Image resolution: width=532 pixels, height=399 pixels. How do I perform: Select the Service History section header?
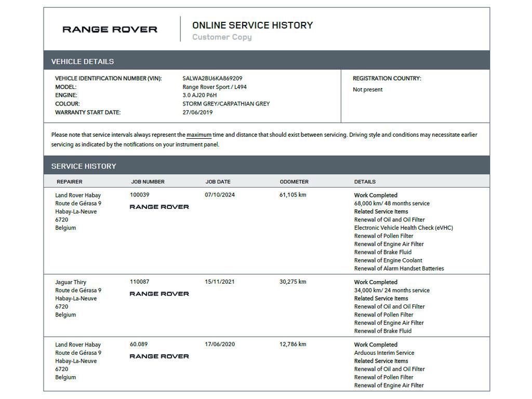tap(84, 166)
